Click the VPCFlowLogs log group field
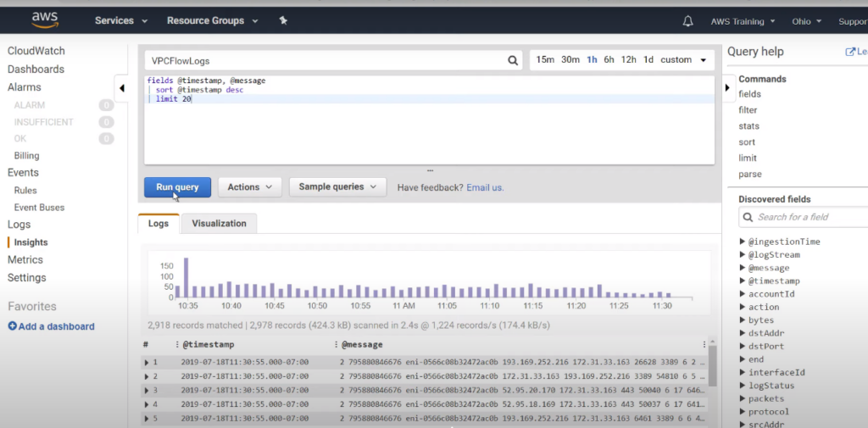 point(333,61)
